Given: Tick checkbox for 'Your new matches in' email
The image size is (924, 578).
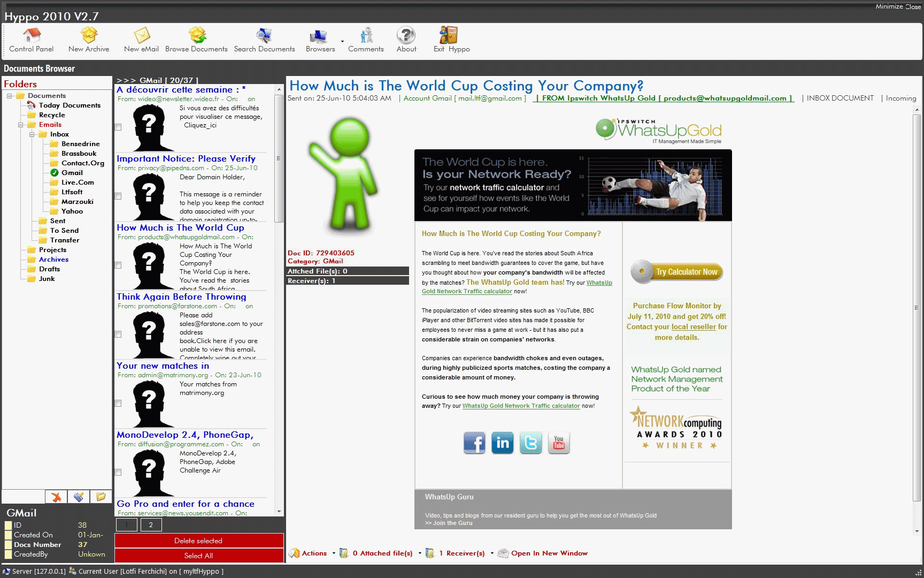Looking at the screenshot, I should pos(118,404).
